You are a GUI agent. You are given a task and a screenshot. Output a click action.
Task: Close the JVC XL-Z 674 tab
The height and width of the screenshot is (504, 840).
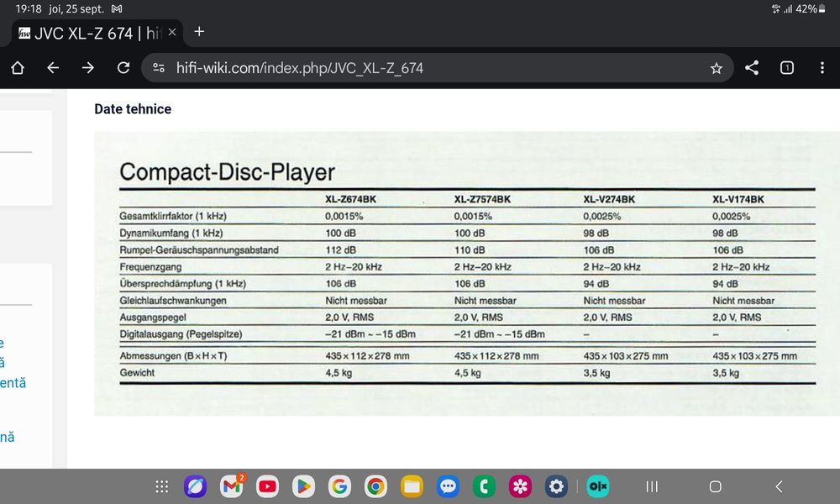(172, 32)
